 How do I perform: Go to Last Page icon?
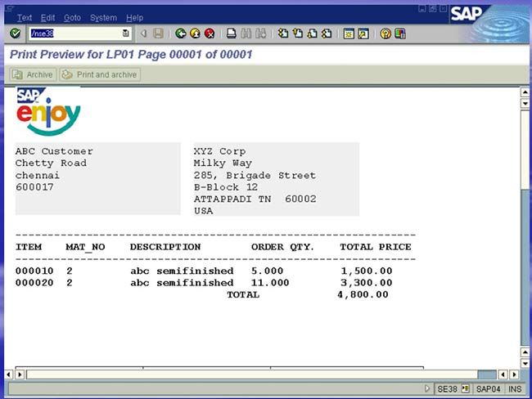coord(327,34)
